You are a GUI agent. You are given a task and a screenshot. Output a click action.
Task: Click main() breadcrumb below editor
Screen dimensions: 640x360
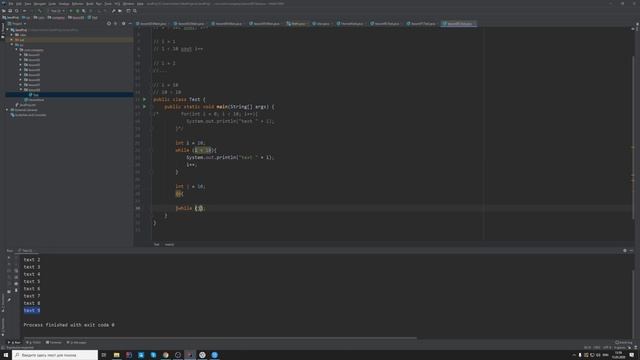click(x=169, y=244)
